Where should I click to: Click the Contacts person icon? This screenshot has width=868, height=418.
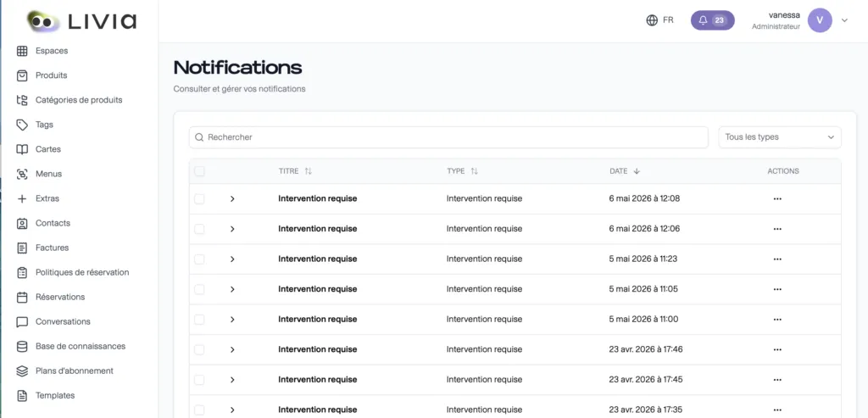(x=22, y=223)
